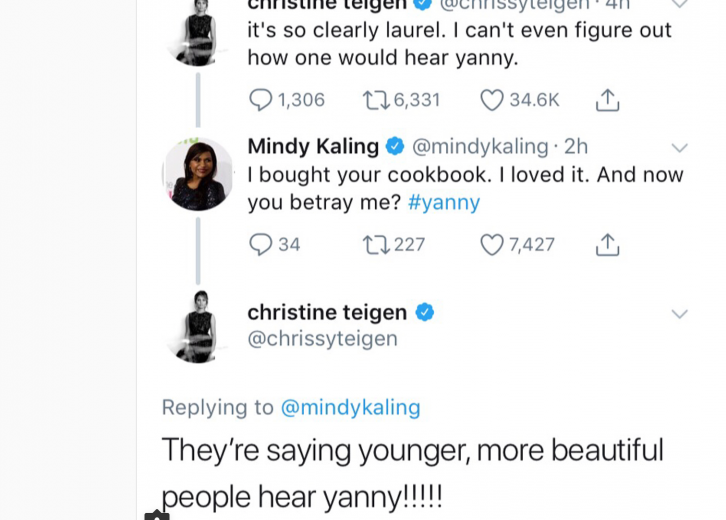Open the @chrissyteigen handle under the name

[x=323, y=338]
